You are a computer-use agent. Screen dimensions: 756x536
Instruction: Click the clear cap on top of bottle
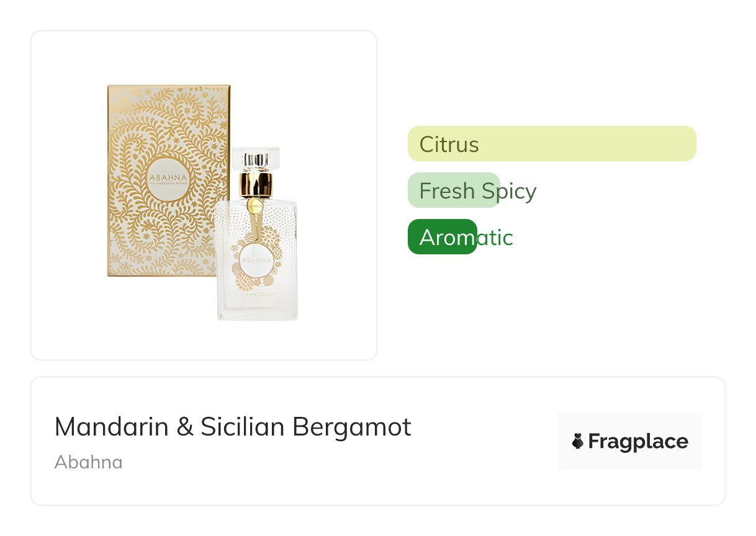tap(256, 159)
